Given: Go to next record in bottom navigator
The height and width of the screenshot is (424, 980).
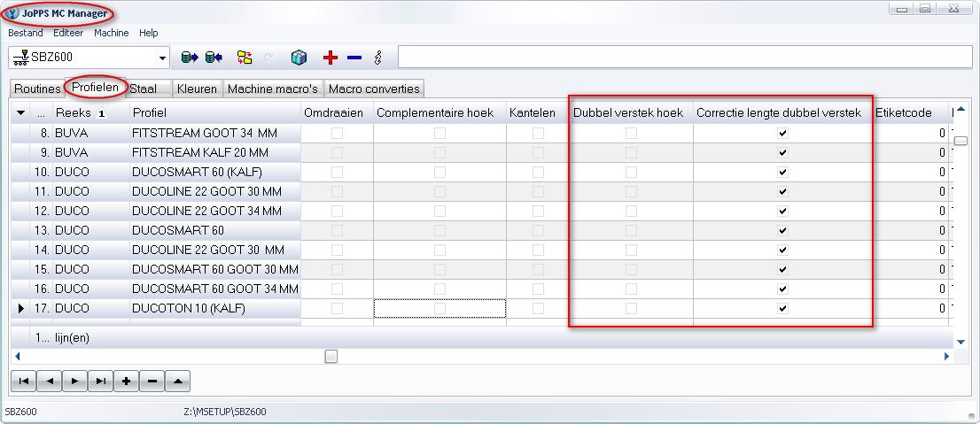Looking at the screenshot, I should coord(75,381).
